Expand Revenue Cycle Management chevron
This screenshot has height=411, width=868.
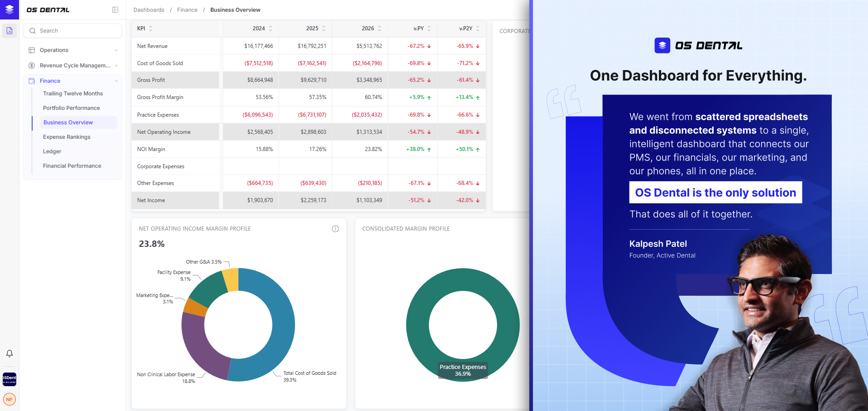coord(116,66)
